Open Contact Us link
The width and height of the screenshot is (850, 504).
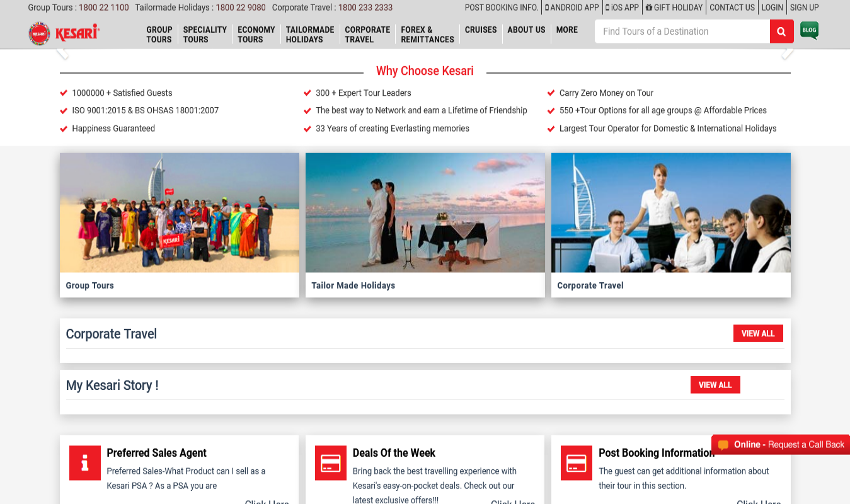tap(732, 8)
